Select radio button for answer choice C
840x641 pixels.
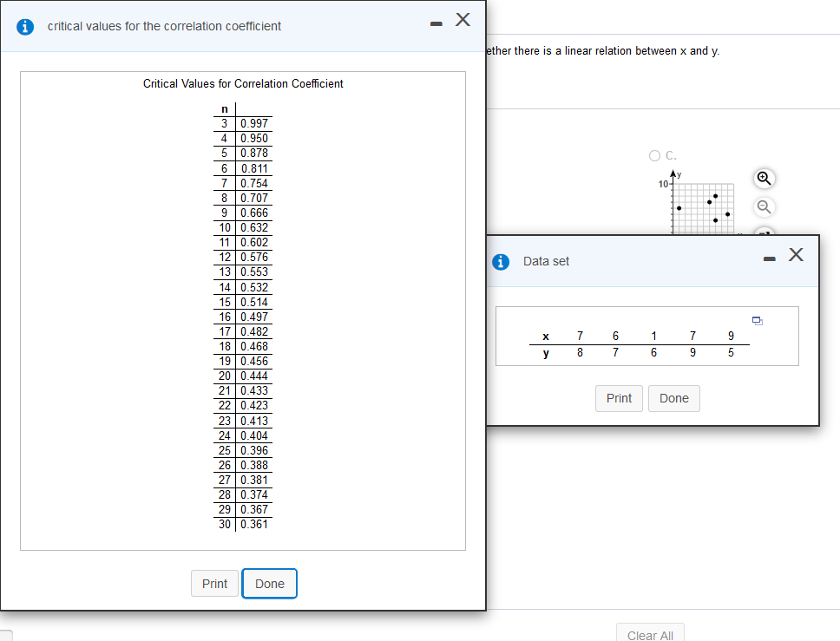tap(655, 155)
